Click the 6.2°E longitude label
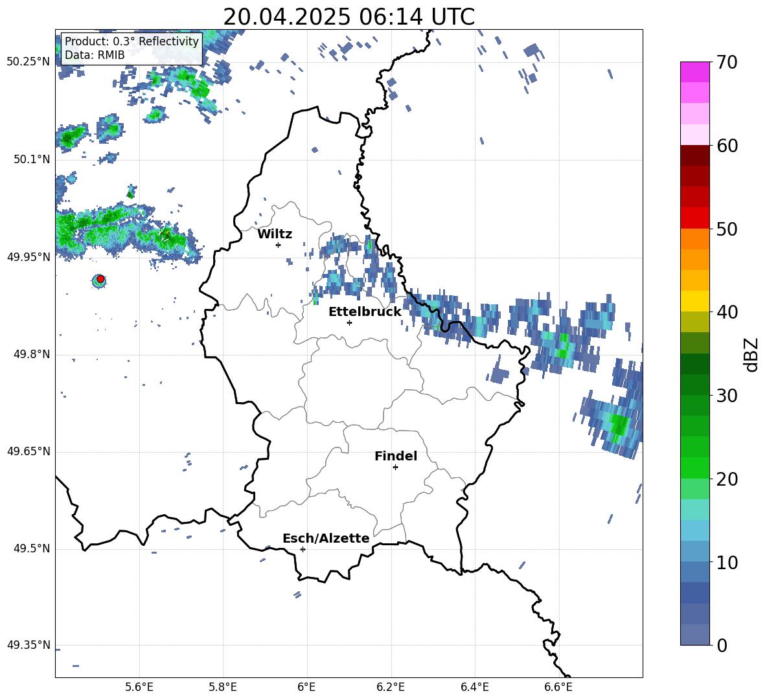 pos(391,687)
